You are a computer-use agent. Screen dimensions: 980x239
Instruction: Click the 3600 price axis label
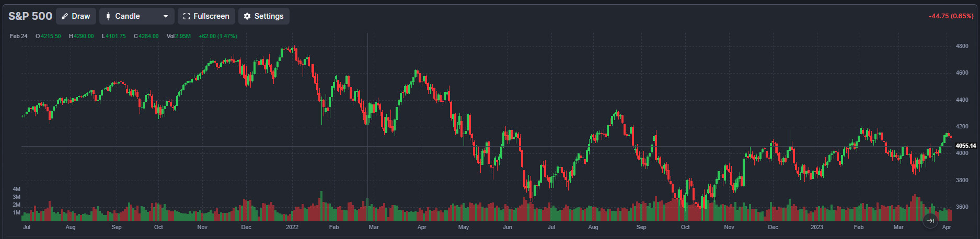[962, 207]
